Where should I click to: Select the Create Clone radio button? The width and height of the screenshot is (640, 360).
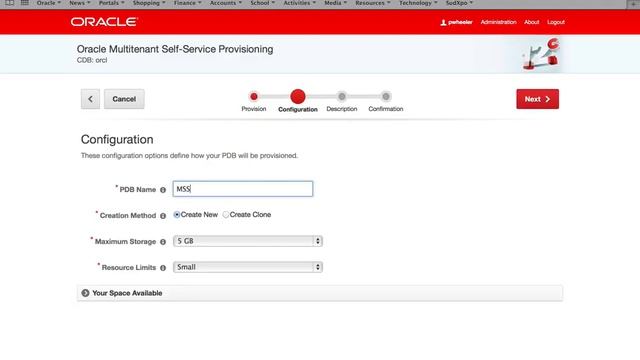225,215
